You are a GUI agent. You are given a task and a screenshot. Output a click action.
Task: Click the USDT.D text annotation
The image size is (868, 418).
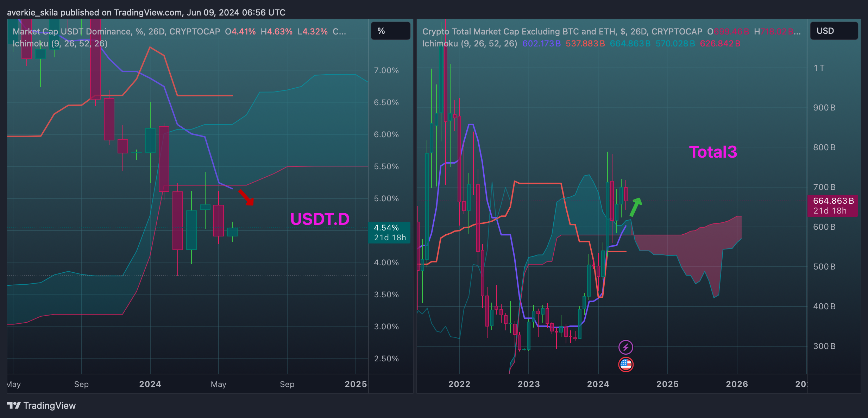point(320,219)
